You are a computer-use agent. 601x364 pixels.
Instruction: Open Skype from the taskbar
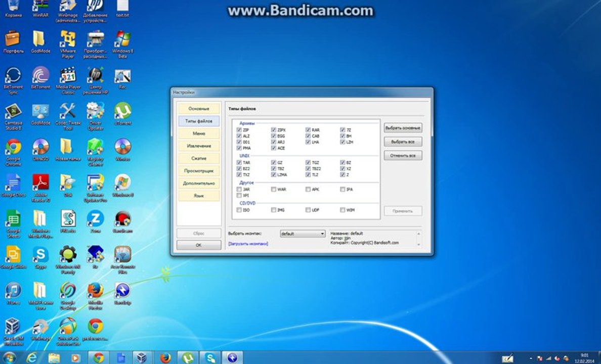(210, 358)
